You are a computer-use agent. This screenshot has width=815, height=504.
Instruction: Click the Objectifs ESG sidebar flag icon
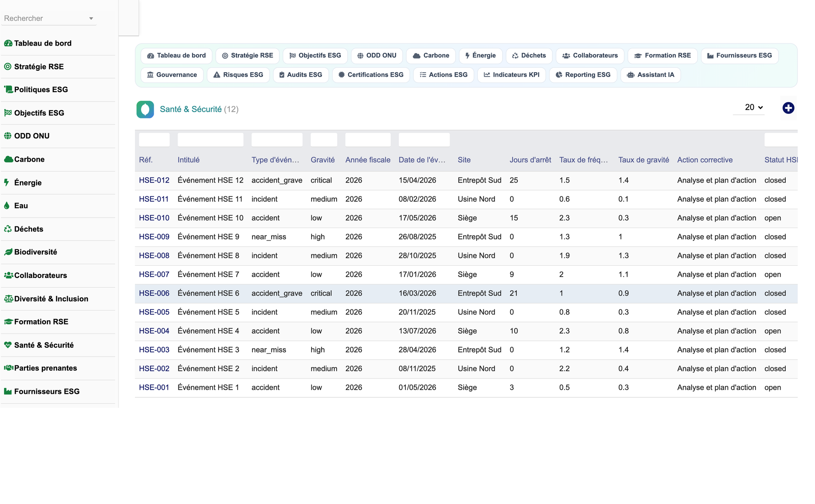tap(8, 113)
